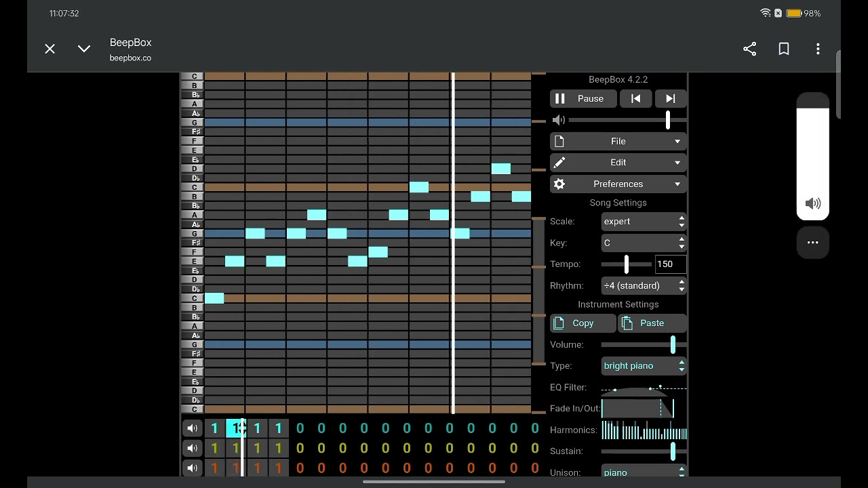Screen dimensions: 868x488
Task: Click the beepbox.co URL text
Action: click(x=130, y=58)
